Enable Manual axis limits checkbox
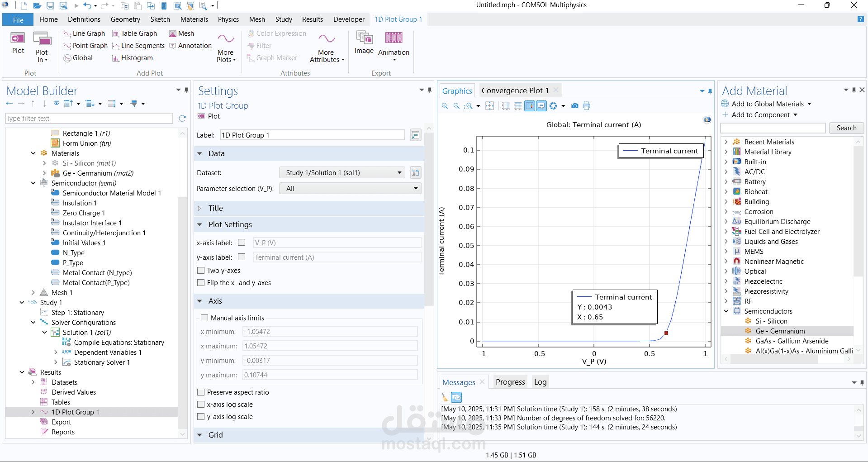The height and width of the screenshot is (462, 868). pos(204,318)
